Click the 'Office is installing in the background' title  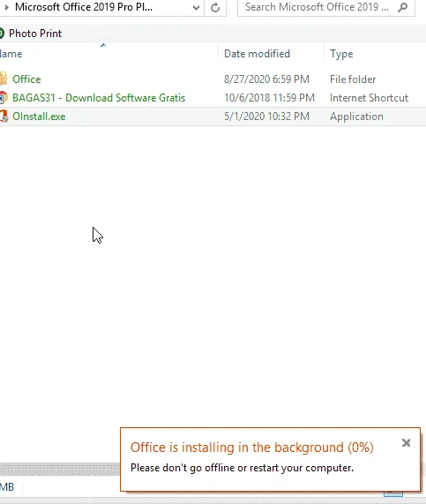[x=252, y=448]
